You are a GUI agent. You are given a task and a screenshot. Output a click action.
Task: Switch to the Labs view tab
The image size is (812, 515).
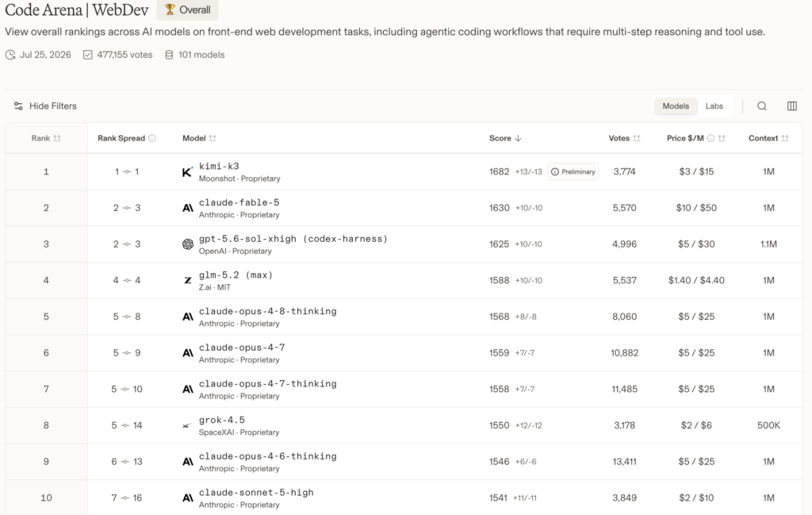(x=714, y=106)
